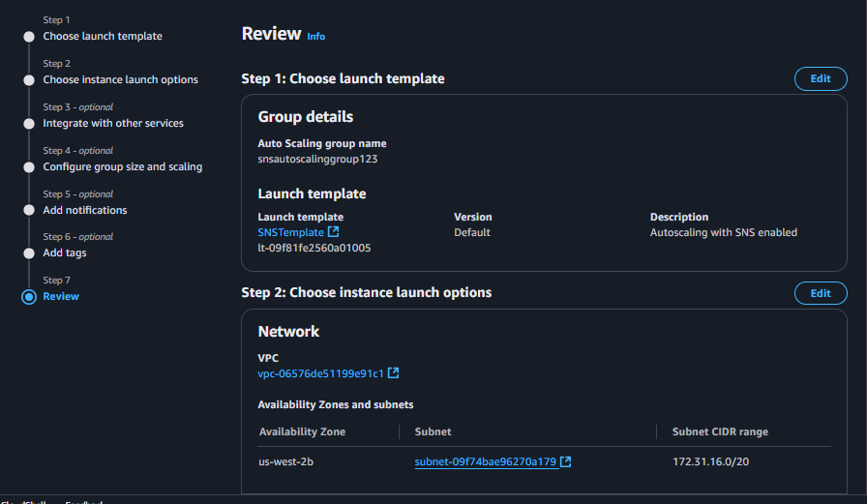Open the subnet-09f74bae96270a179 link
Image resolution: width=867 pixels, height=504 pixels.
click(x=485, y=462)
